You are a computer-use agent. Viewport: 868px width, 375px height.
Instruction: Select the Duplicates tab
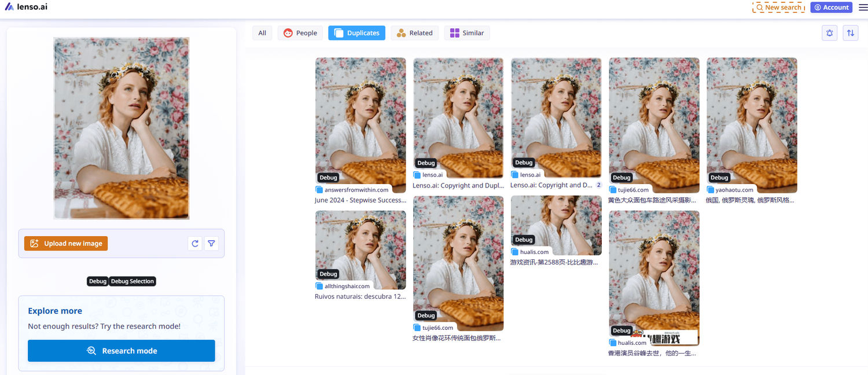(356, 33)
